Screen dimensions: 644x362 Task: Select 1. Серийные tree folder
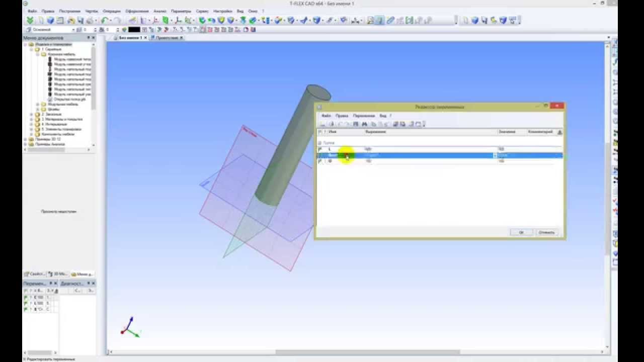point(51,49)
